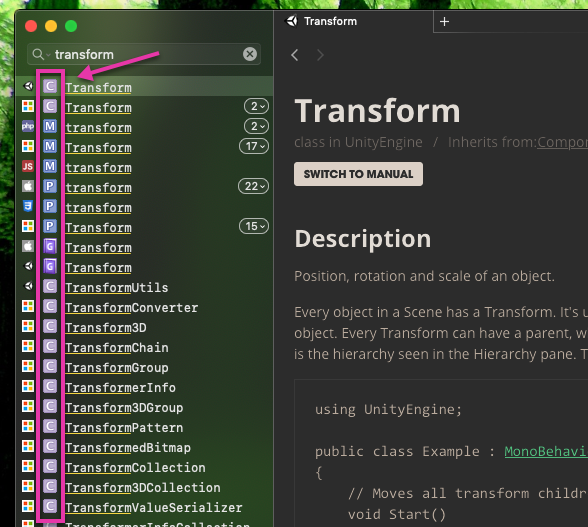Go back with the left chevron
588x527 pixels.
[295, 55]
